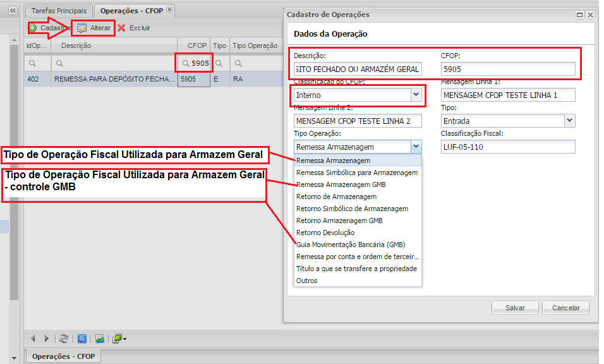Choose Retorno Armazenagem GMB option

358,221
